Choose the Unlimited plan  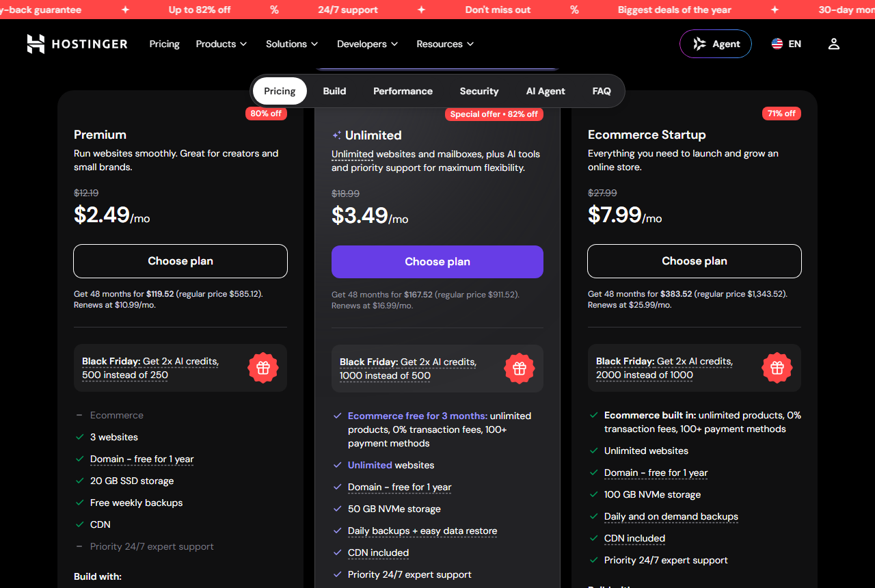coord(437,262)
